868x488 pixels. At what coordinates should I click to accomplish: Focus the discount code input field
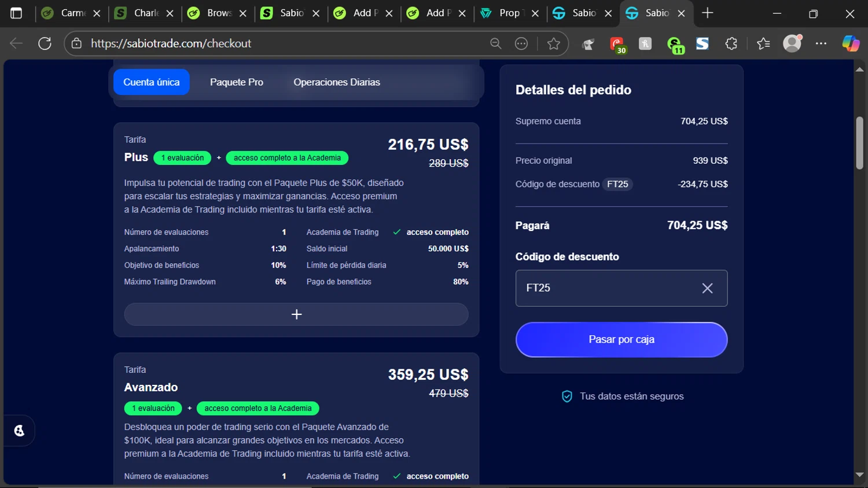(x=621, y=288)
